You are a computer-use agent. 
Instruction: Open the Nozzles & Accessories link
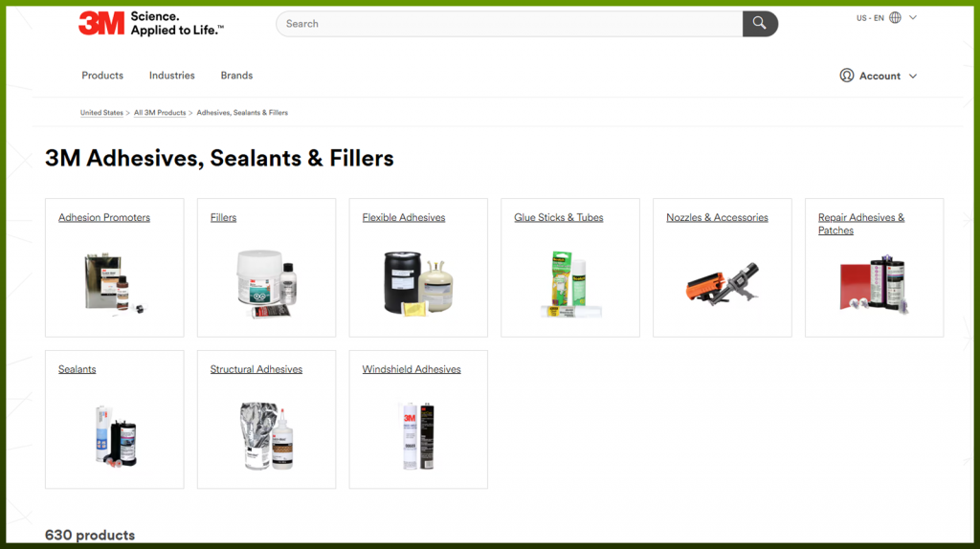717,217
